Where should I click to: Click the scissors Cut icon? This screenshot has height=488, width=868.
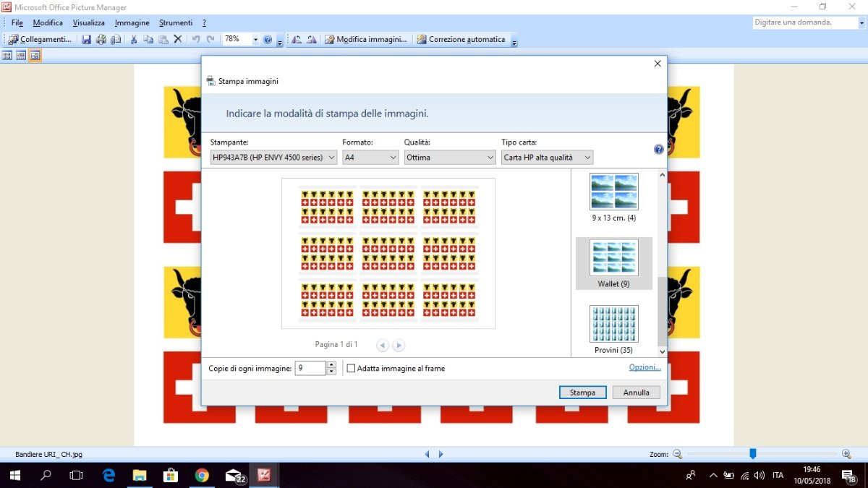134,39
